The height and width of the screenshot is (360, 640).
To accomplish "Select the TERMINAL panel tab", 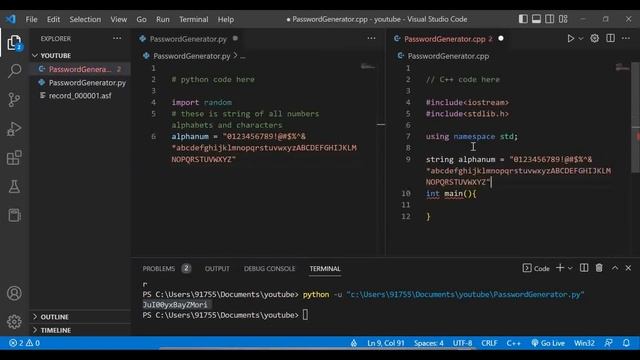I will (324, 269).
